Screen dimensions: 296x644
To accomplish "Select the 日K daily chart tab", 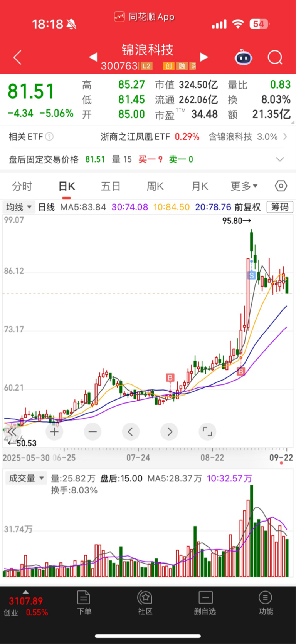I will point(67,186).
